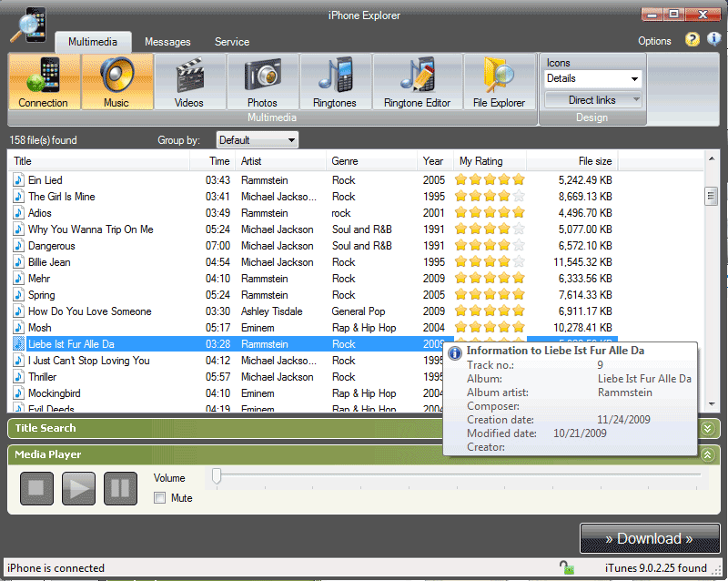Set fifth star rating for The Girl Is Mine
The width and height of the screenshot is (728, 581).
click(x=519, y=196)
